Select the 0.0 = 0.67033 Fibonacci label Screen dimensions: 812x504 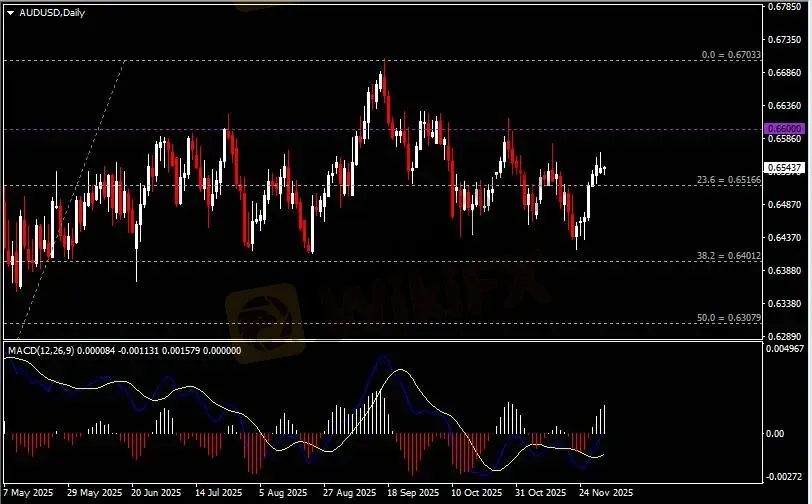731,54
